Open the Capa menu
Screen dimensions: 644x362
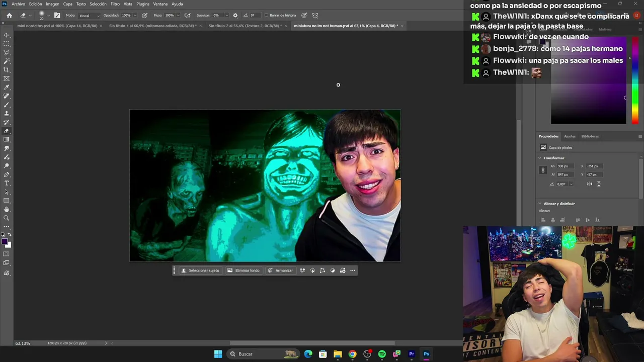coord(68,4)
